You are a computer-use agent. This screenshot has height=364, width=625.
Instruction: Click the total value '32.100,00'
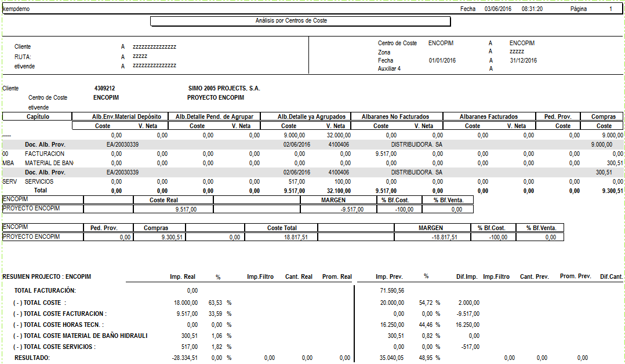[x=339, y=191]
